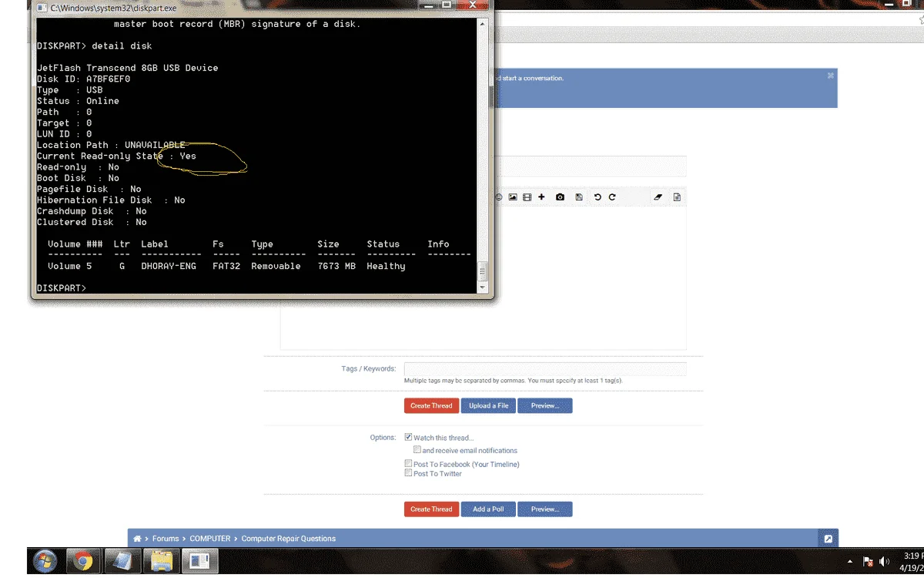Click diskpart scrollbar down arrow
This screenshot has height=578, width=924.
tap(483, 287)
